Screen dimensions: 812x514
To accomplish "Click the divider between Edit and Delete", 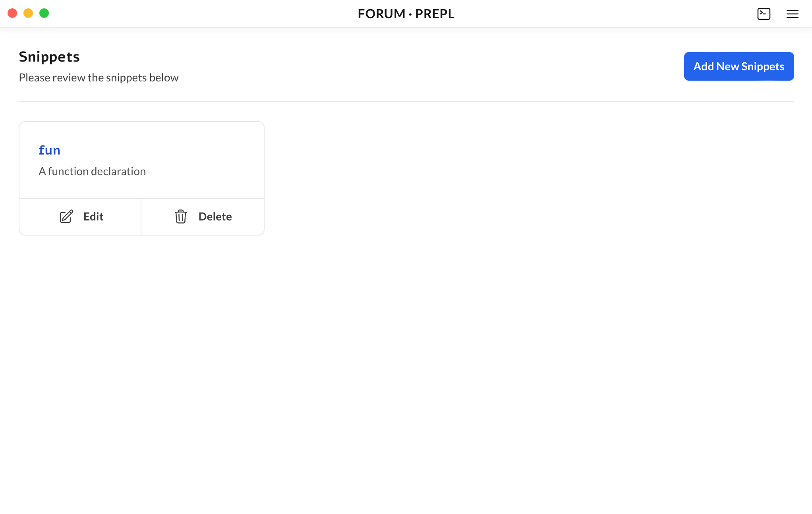I will [x=141, y=216].
